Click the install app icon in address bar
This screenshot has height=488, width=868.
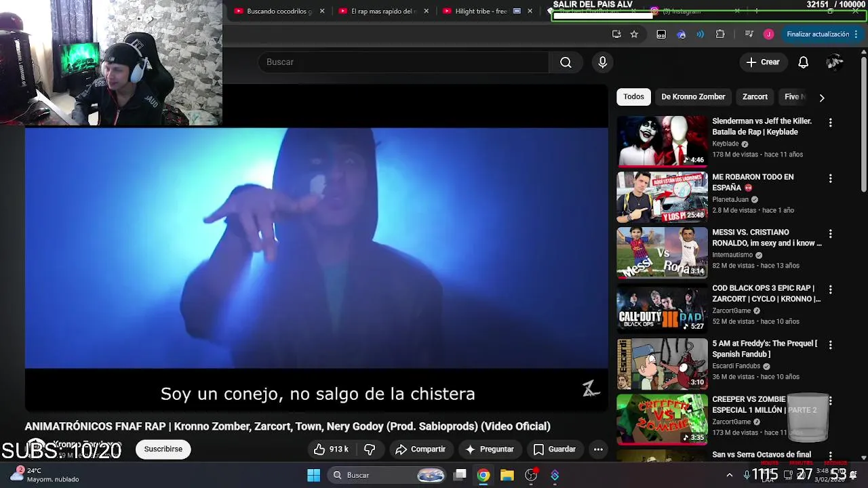click(616, 35)
